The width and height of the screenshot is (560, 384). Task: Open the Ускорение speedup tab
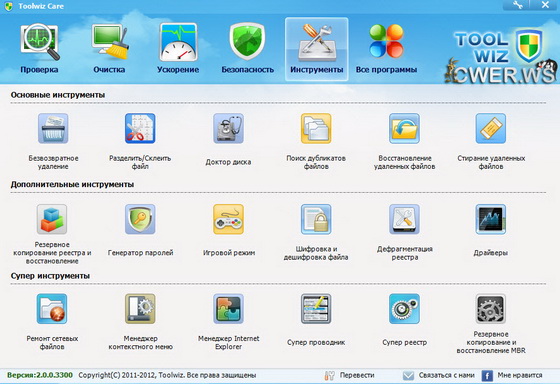click(x=178, y=48)
